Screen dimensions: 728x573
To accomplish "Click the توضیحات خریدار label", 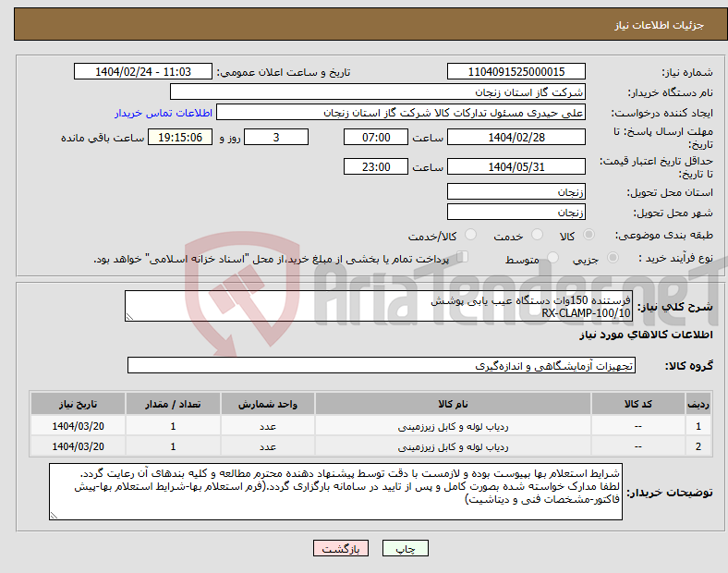I will point(670,493).
